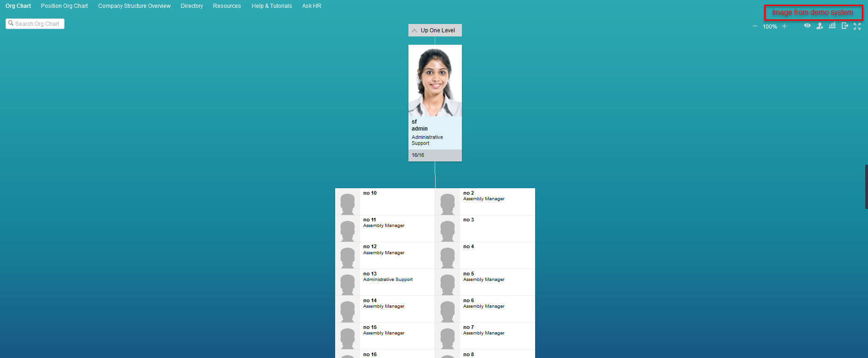This screenshot has width=868, height=358.
Task: Select the no 5 name
Action: pos(468,274)
